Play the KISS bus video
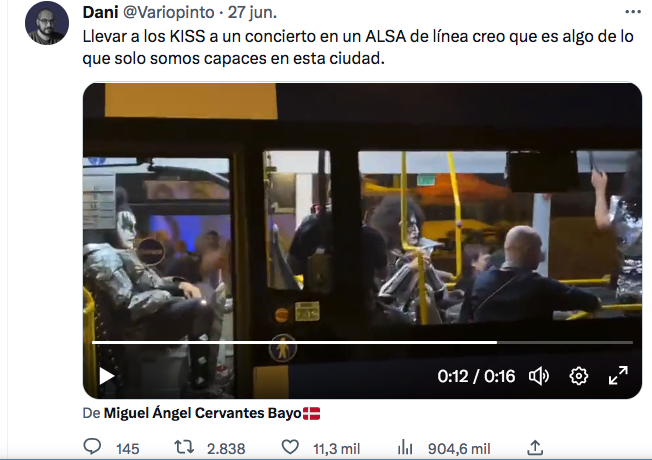652x460 pixels. coord(106,376)
